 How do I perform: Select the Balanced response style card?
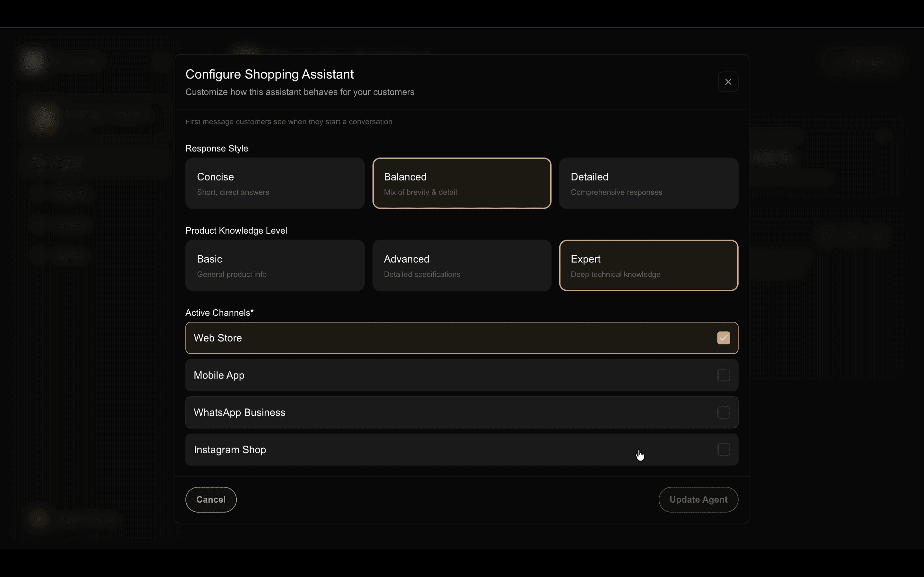point(461,183)
